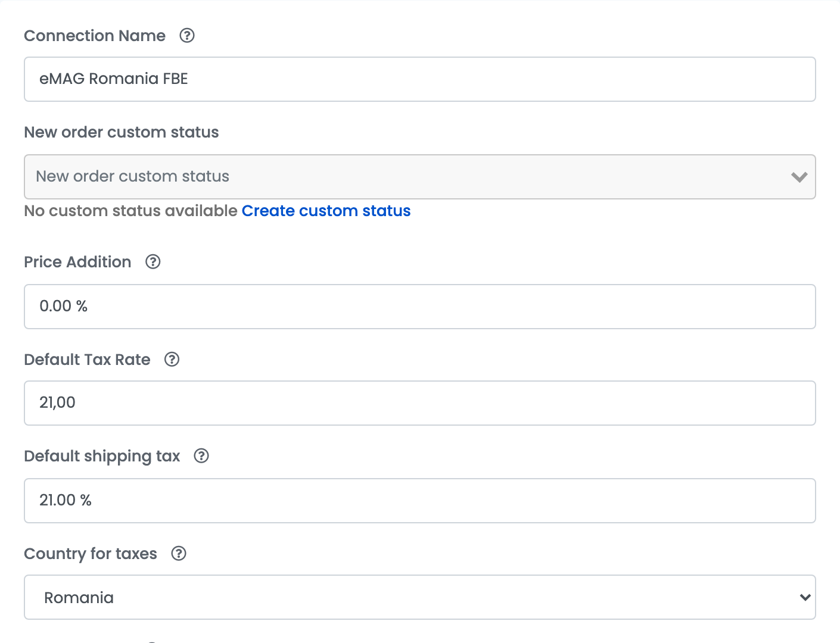Focus the Connection Name input field
Viewport: 840px width, 643px height.
(420, 79)
